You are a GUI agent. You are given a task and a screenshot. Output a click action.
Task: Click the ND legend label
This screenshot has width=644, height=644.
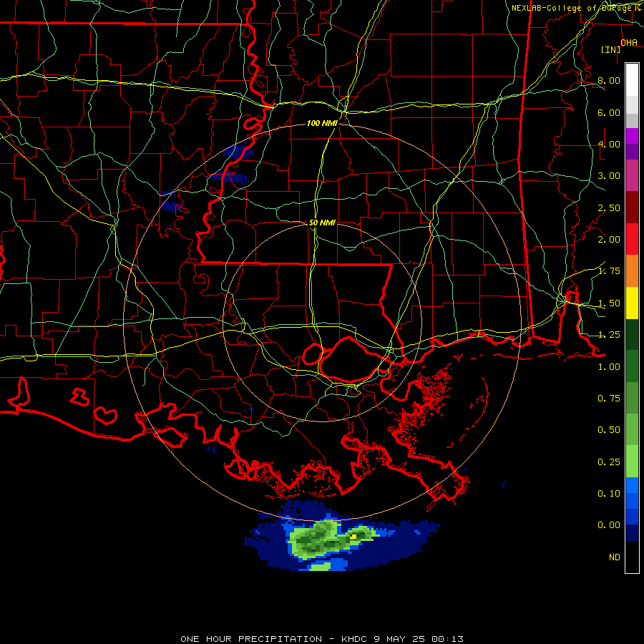tap(615, 557)
